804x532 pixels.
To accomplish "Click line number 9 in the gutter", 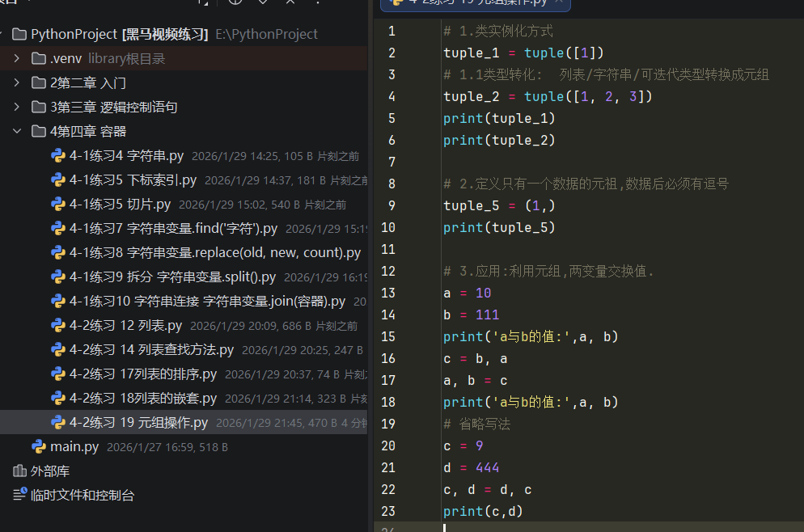I will pyautogui.click(x=391, y=205).
